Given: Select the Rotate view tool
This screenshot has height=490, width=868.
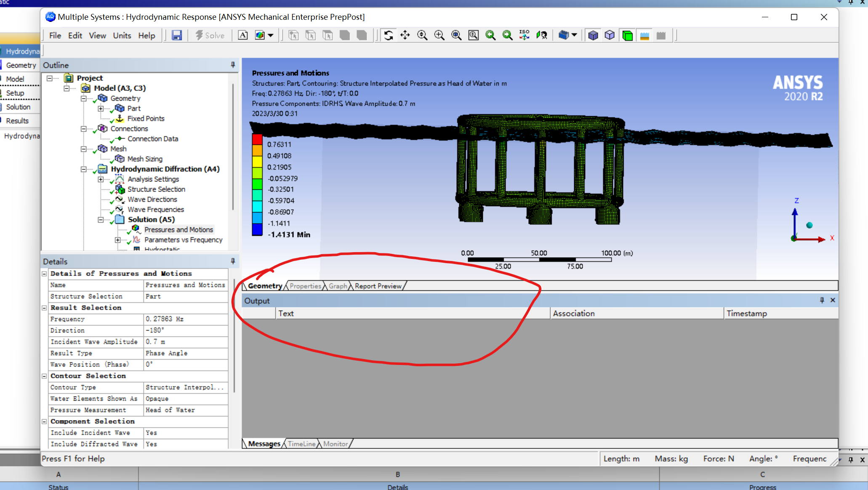Looking at the screenshot, I should point(389,35).
